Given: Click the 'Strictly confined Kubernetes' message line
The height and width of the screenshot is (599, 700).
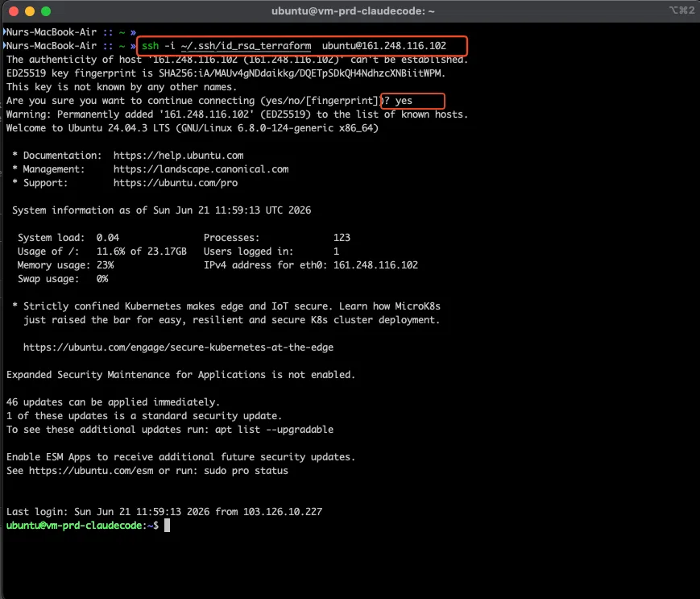Looking at the screenshot, I should (x=226, y=306).
